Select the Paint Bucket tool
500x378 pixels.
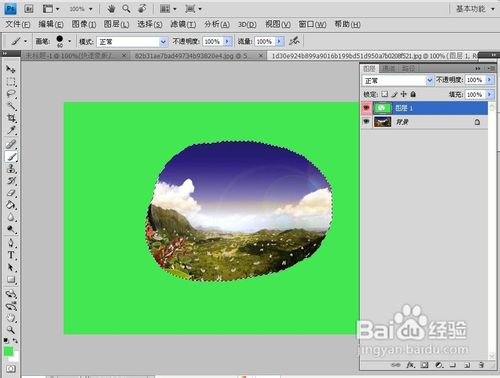pos(11,205)
